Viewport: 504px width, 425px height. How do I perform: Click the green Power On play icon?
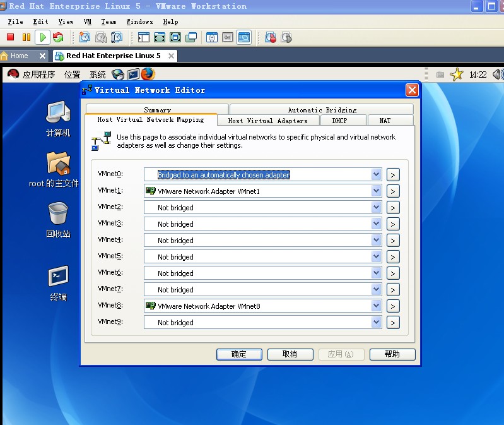pos(42,38)
